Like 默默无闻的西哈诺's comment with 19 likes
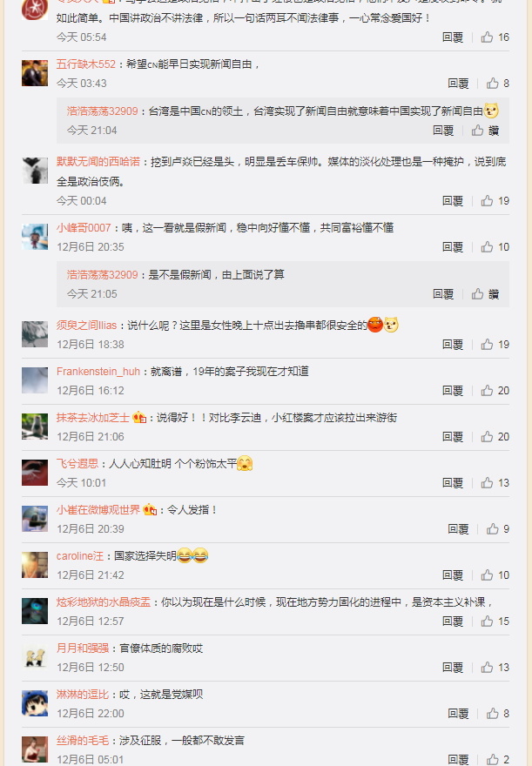This screenshot has height=766, width=532. pos(487,201)
